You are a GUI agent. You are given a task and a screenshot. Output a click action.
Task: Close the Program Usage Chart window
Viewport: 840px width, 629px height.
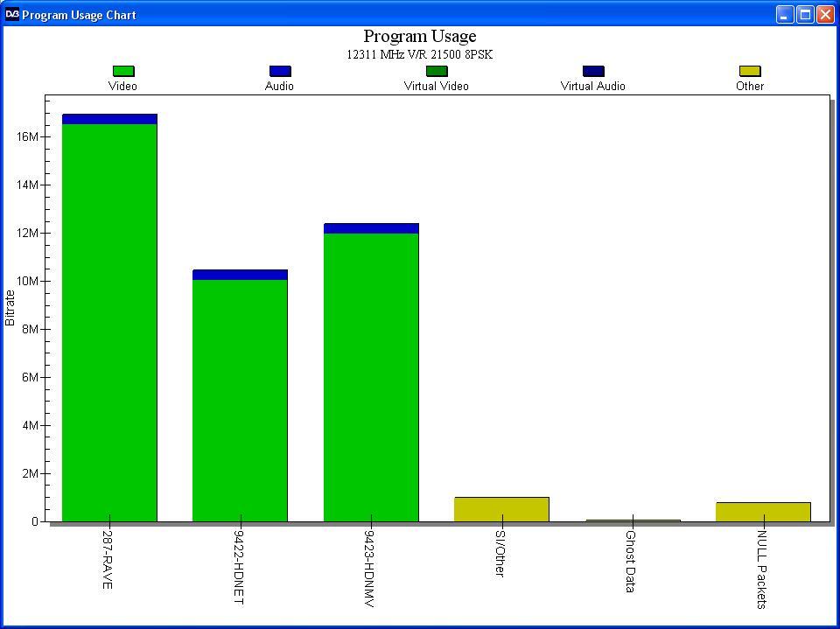pos(825,15)
